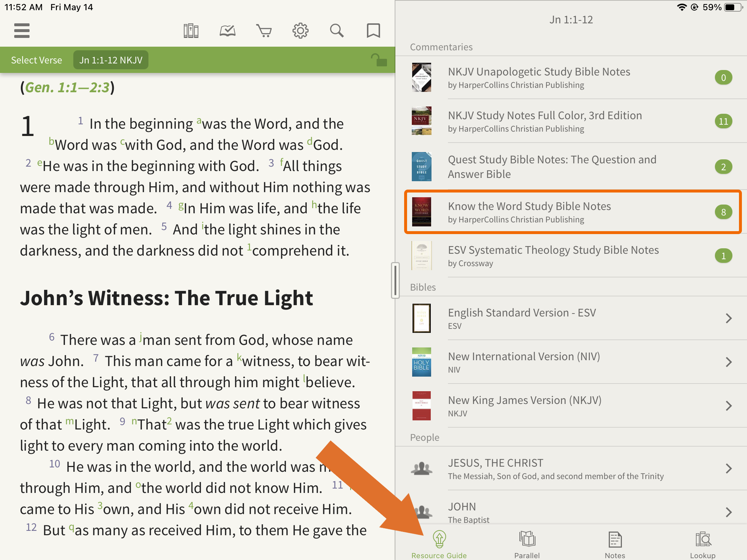Image resolution: width=747 pixels, height=560 pixels.
Task: Open NKJV Study Notes Full Color entry
Action: tap(571, 121)
